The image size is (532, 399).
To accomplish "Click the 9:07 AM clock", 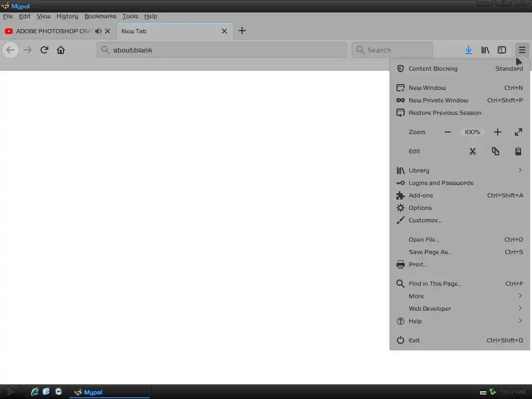I will pyautogui.click(x=513, y=392).
